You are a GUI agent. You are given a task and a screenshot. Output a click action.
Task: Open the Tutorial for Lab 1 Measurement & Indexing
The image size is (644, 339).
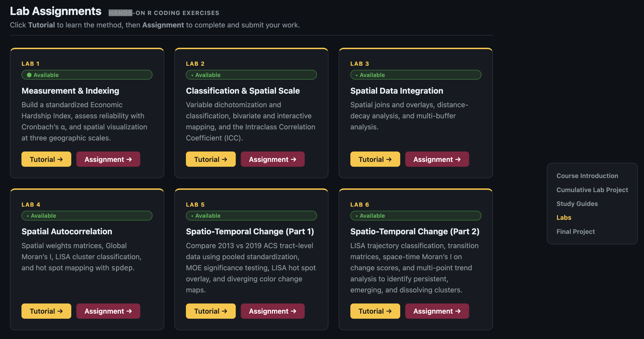click(x=46, y=159)
